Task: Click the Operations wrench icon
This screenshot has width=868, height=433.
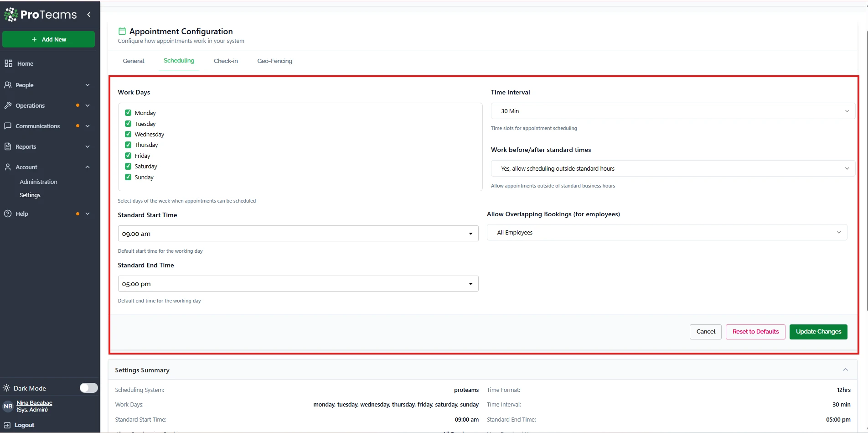Action: tap(8, 105)
